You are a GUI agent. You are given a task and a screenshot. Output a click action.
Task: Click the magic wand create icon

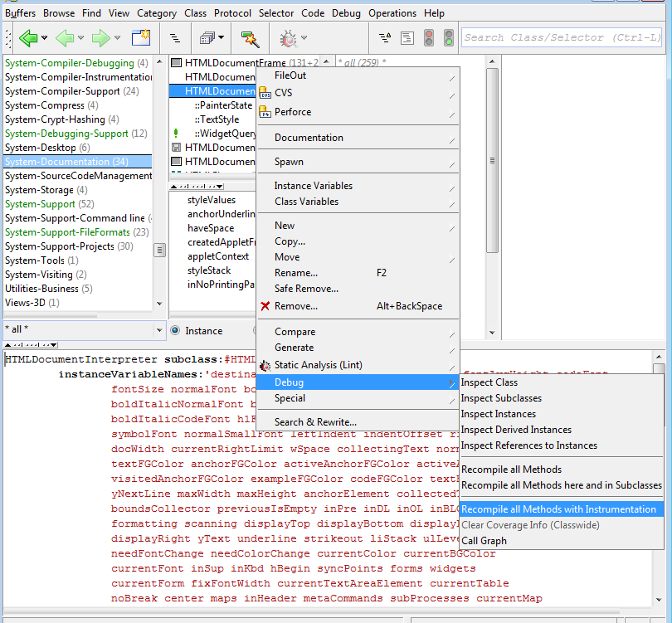point(250,38)
